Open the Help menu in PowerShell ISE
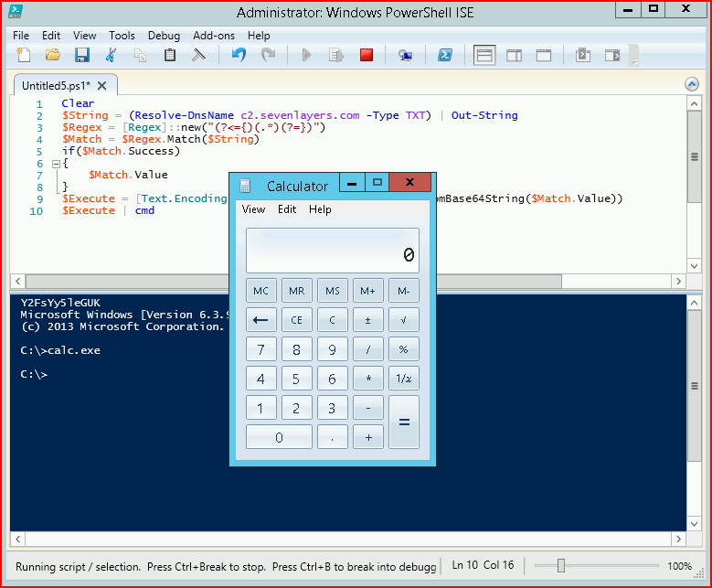 259,36
